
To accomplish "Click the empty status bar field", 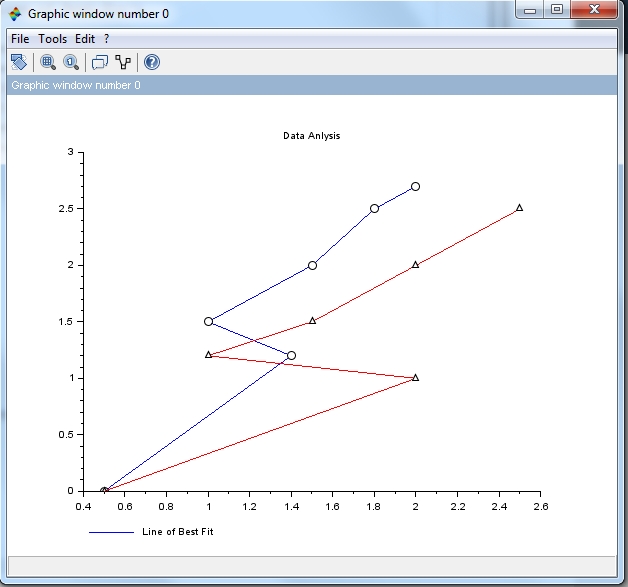I will pos(312,566).
